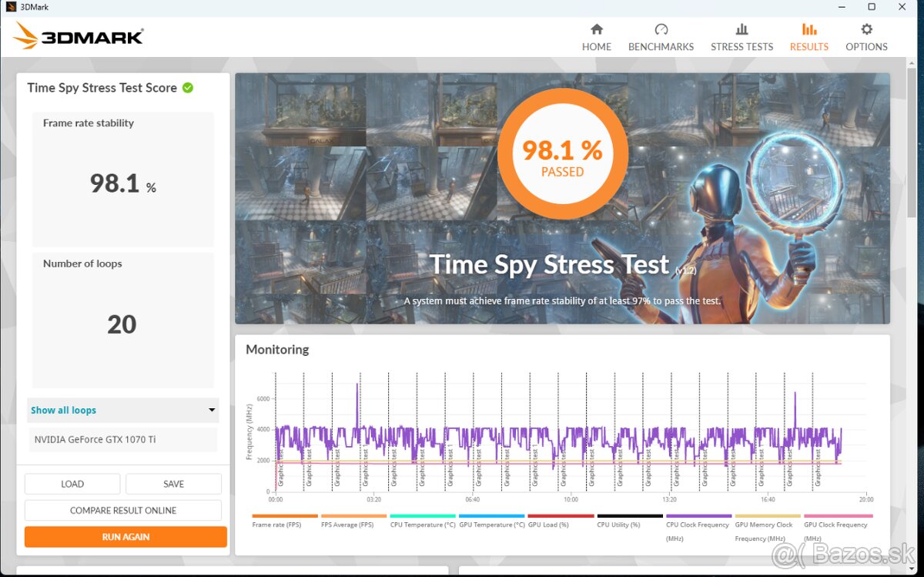The width and height of the screenshot is (924, 577).
Task: Open the Home section icon
Action: (596, 29)
